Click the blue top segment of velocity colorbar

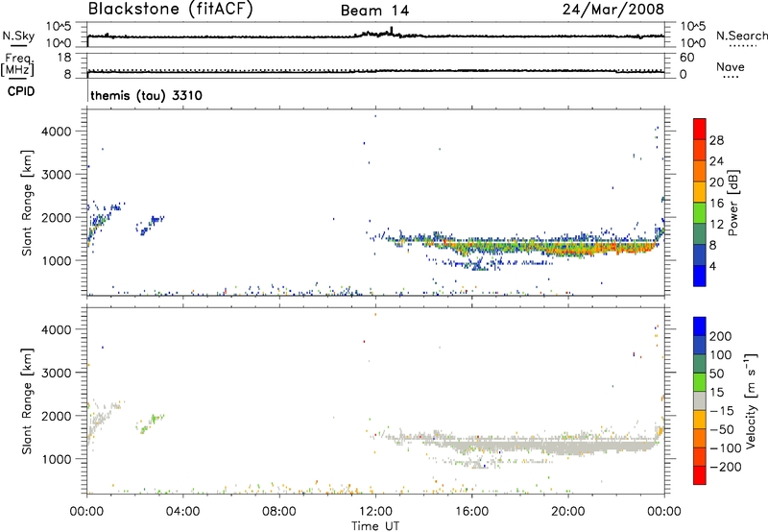[700, 326]
